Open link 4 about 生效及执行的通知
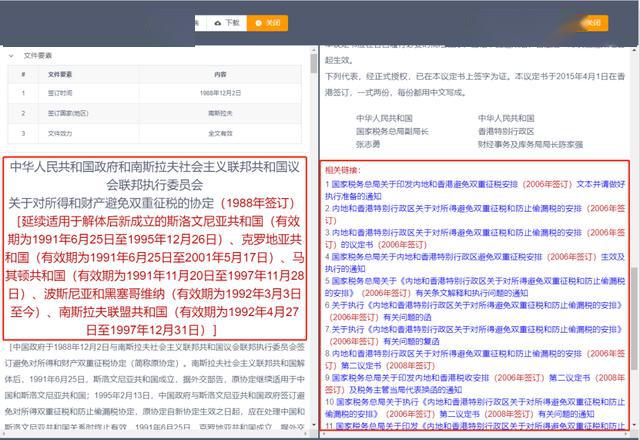 tap(475, 263)
